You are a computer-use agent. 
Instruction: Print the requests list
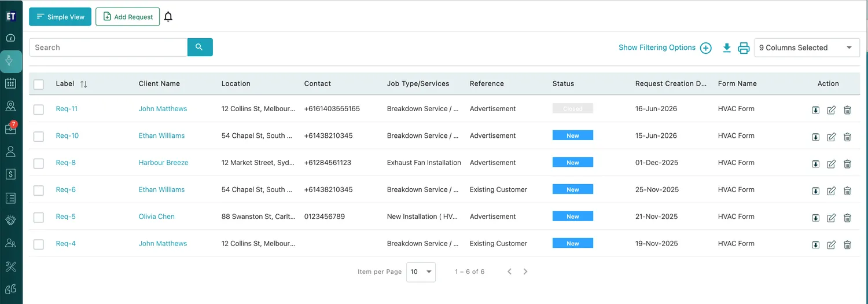744,48
